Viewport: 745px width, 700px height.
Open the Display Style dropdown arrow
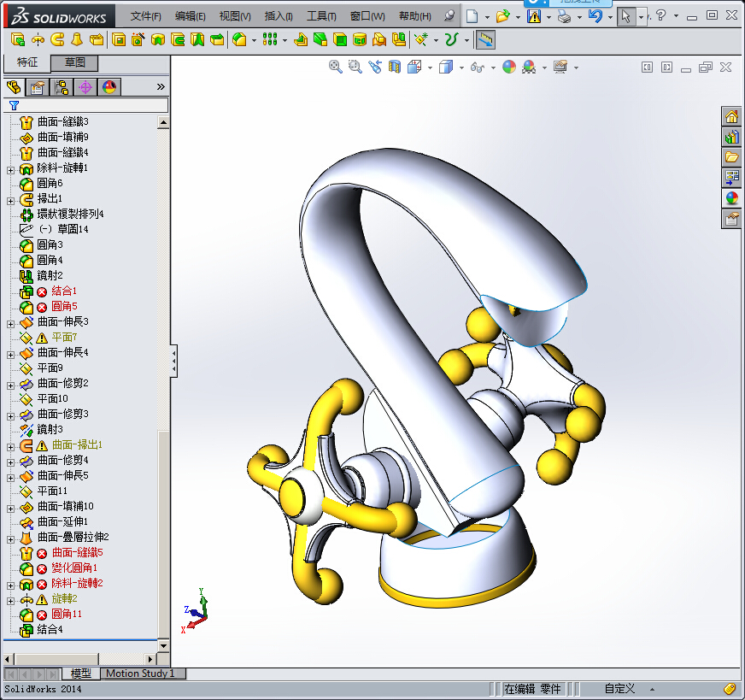click(x=461, y=67)
